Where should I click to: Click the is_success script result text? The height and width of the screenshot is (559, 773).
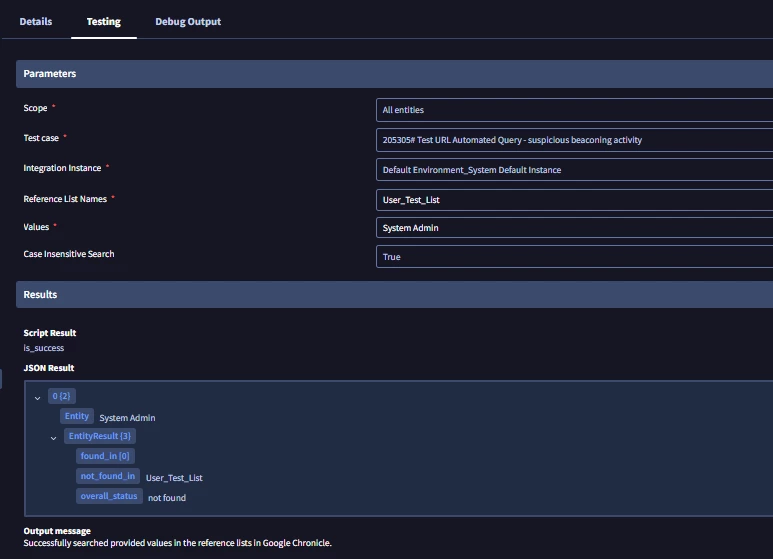pyautogui.click(x=43, y=348)
